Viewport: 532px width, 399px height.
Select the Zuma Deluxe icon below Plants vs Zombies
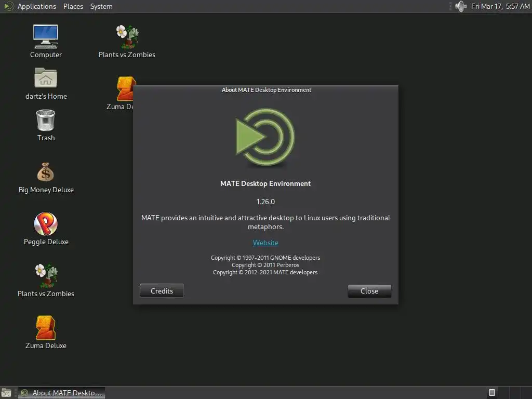click(46, 332)
